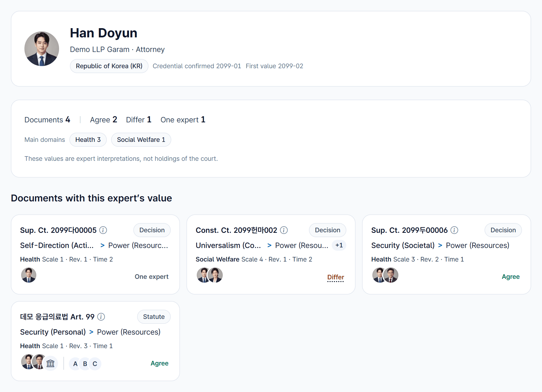Select the A badge in the Art. 99 card
This screenshot has height=392, width=542.
tap(75, 364)
